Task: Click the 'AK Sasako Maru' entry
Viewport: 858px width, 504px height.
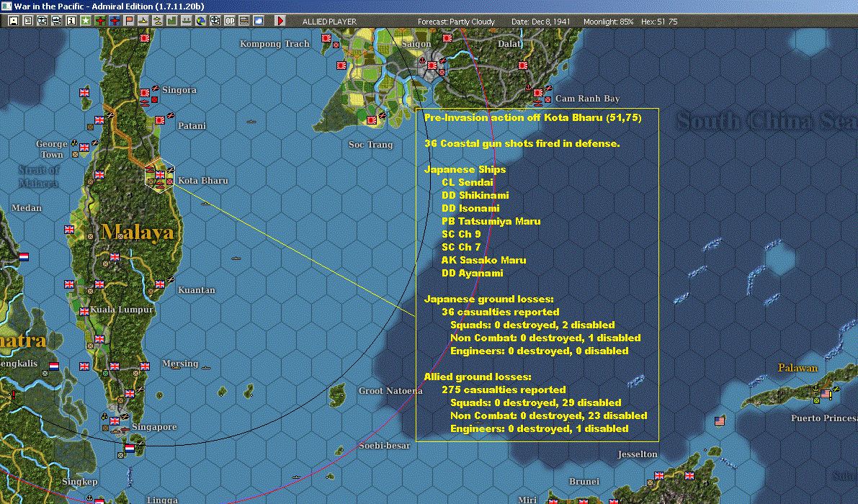Action: click(483, 260)
